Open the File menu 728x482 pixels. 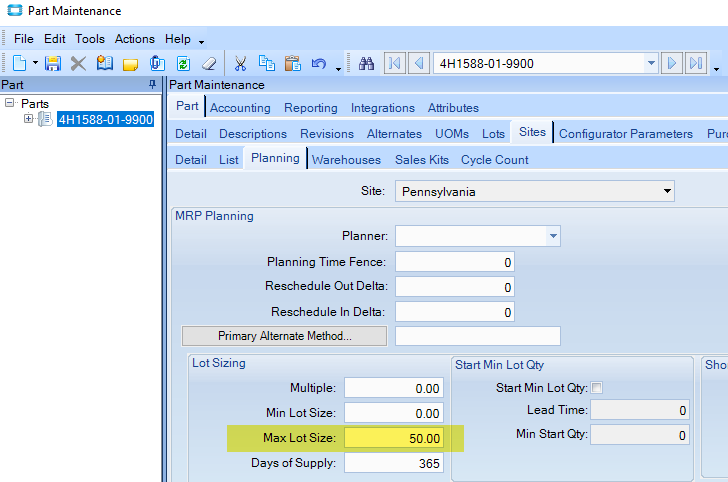tap(24, 39)
